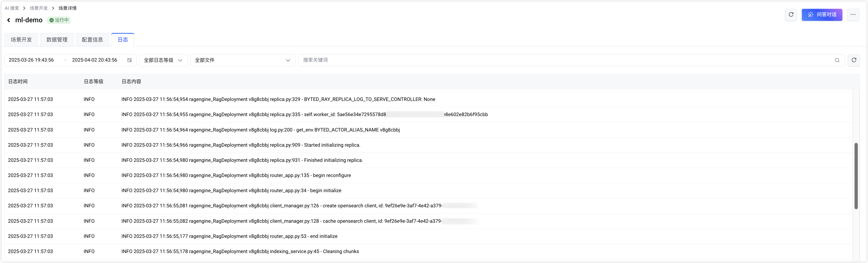Click the 场景详情 breadcrumb text

pos(67,8)
